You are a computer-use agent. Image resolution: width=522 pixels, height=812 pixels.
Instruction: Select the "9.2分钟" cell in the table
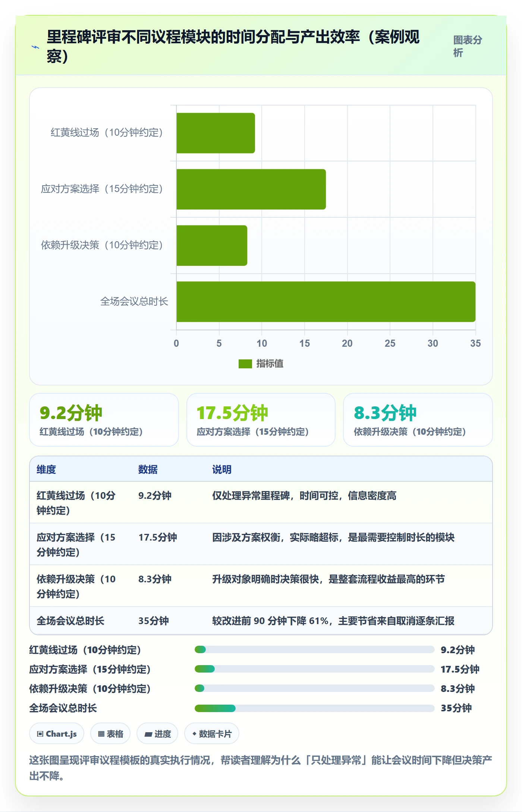coord(155,495)
